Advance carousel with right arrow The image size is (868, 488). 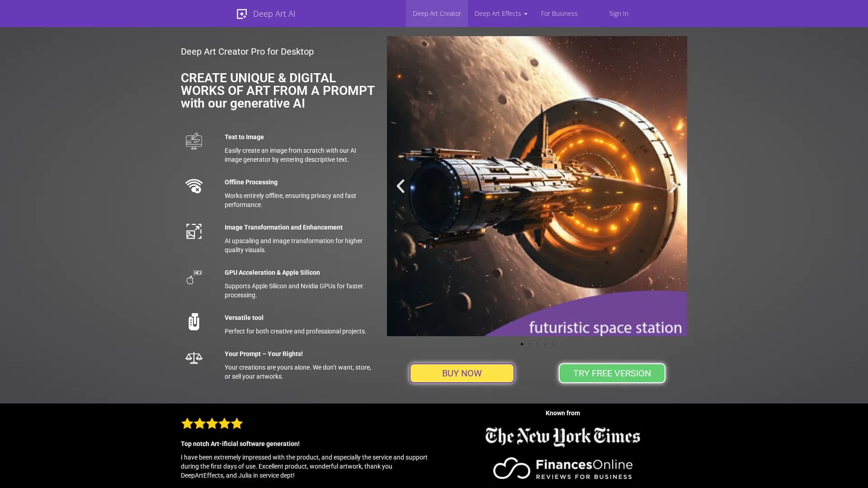674,186
